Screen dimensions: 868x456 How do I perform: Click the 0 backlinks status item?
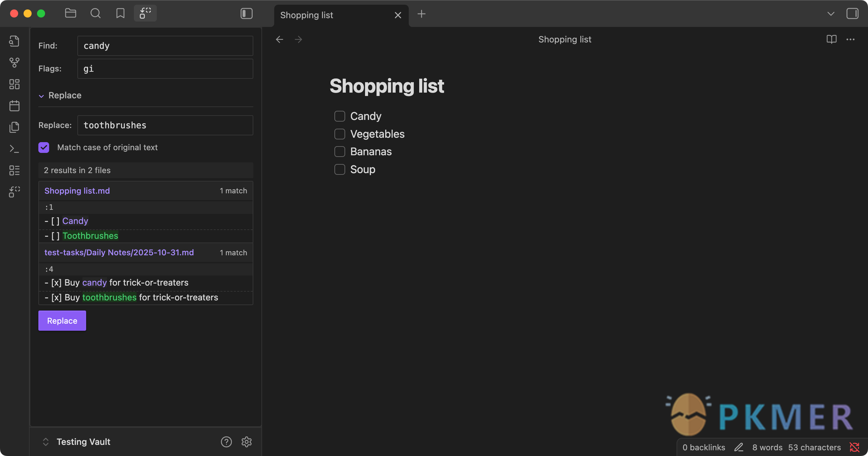coord(703,447)
